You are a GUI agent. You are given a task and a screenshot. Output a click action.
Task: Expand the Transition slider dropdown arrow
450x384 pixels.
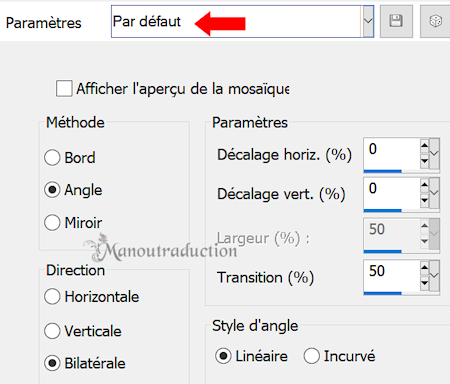pyautogui.click(x=434, y=275)
